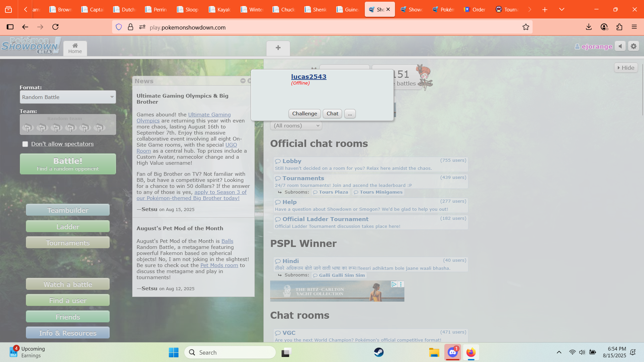This screenshot has height=362, width=644.
Task: Join the VGC chat room
Action: (x=370, y=336)
